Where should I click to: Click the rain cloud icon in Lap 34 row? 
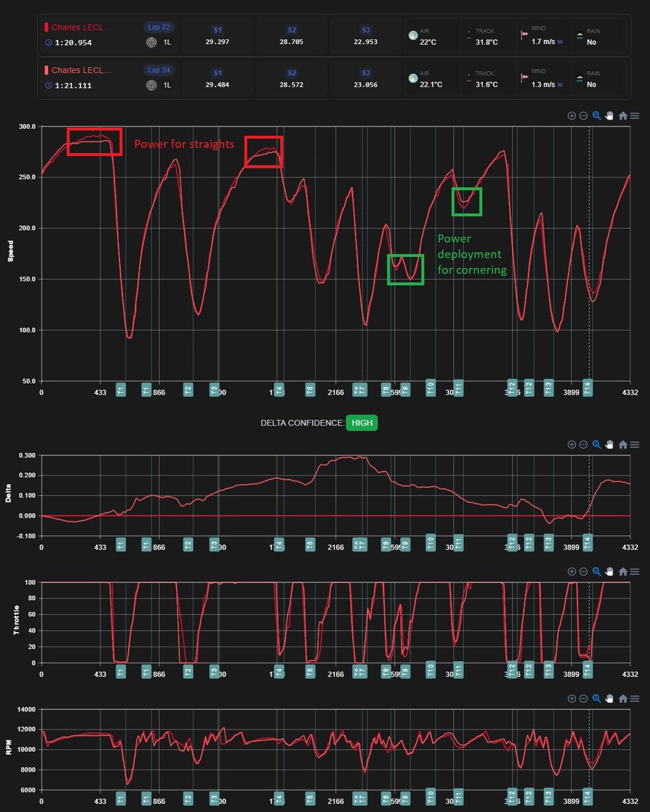click(580, 78)
